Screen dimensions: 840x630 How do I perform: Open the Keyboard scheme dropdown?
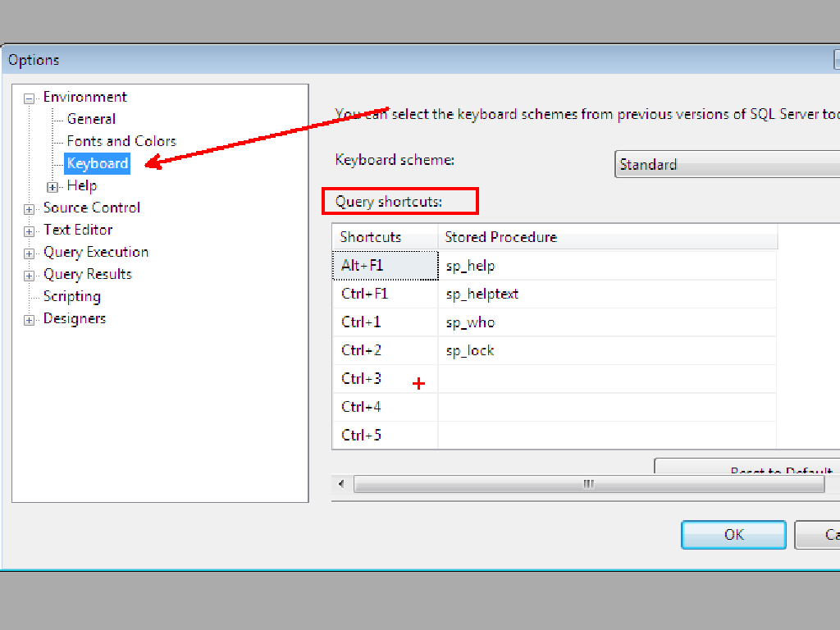726,164
